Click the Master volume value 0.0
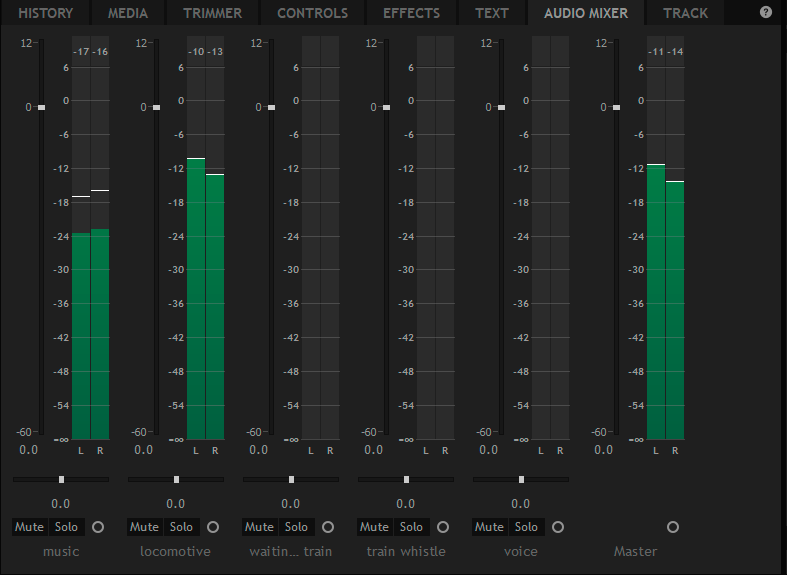 tap(603, 450)
